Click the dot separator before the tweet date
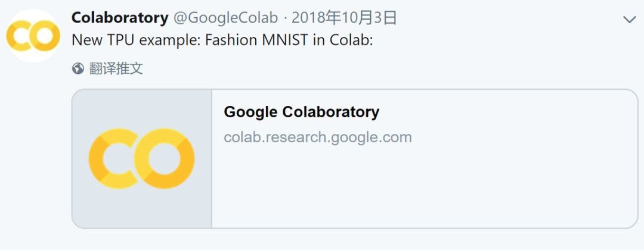 tap(285, 18)
